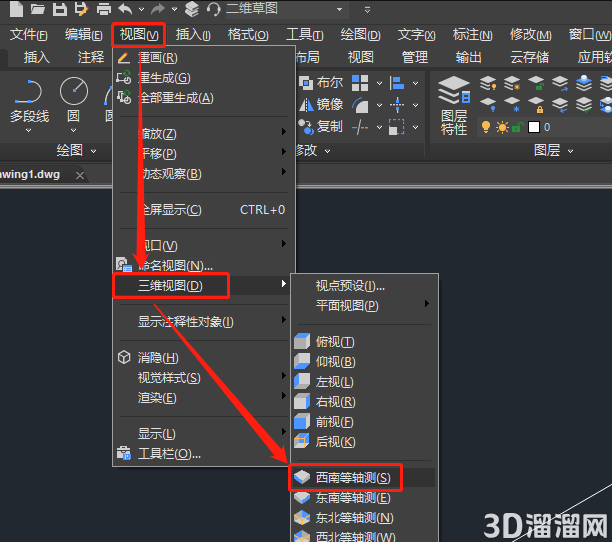Click the fillet icon beside 镜像
The image size is (612, 542).
pos(360,105)
